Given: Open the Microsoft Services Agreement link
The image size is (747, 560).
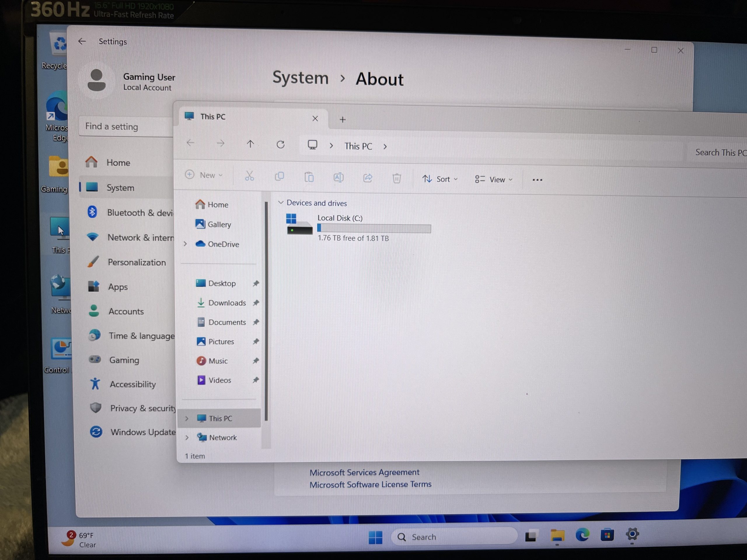Looking at the screenshot, I should [x=364, y=472].
